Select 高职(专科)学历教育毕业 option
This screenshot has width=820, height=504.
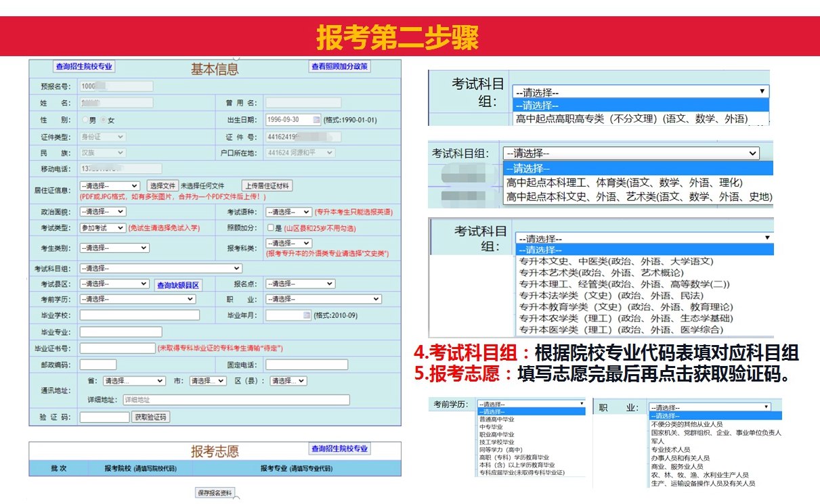(514, 457)
